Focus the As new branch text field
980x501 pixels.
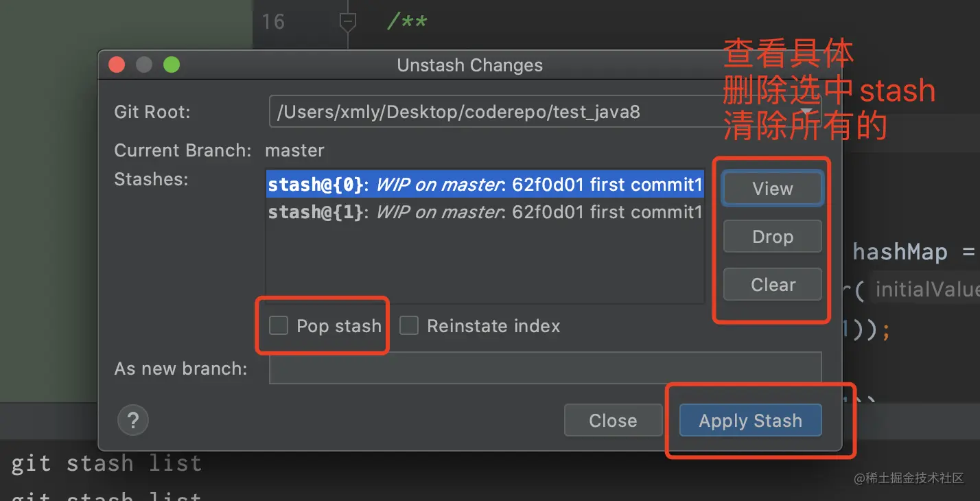[x=545, y=369]
